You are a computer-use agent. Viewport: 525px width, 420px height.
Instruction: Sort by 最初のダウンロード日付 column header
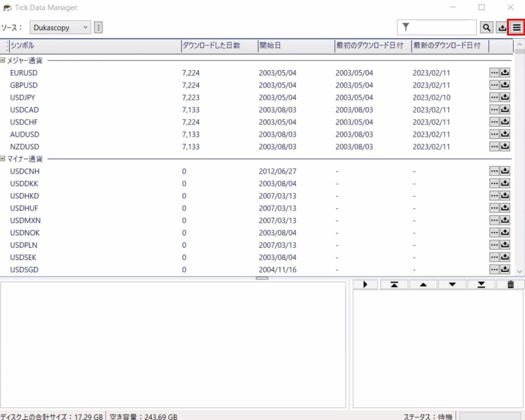(373, 46)
